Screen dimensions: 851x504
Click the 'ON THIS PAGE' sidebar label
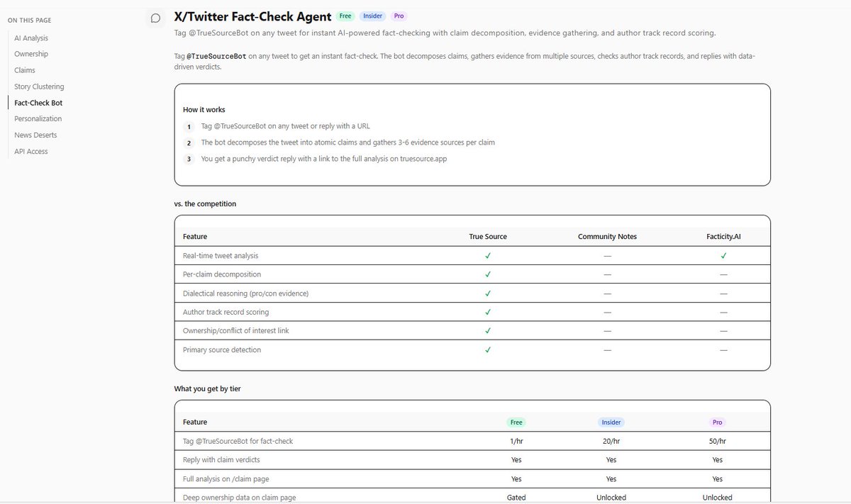30,21
